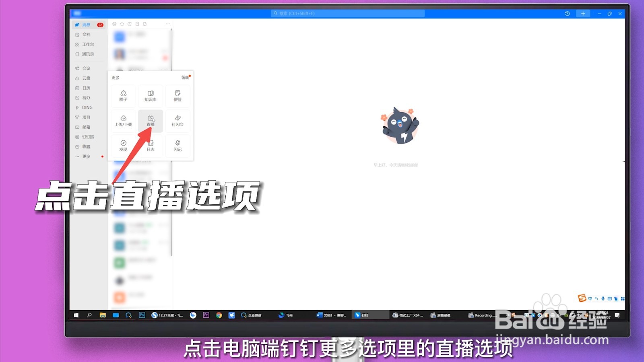
Task: Select 圈子 circles in the More popup
Action: (x=123, y=96)
